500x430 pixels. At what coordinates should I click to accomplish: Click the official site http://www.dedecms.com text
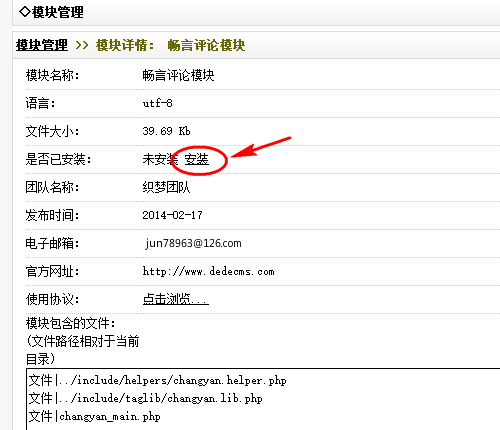point(209,271)
